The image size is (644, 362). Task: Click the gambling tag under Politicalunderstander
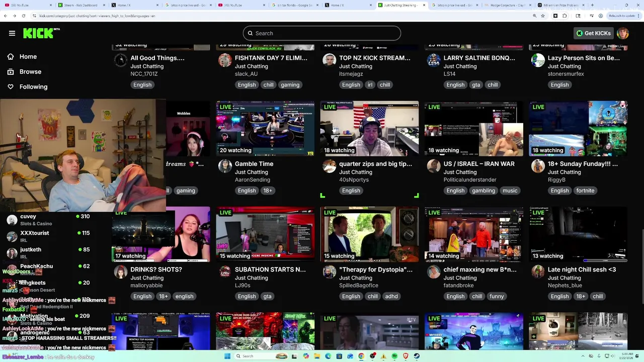coord(484,191)
